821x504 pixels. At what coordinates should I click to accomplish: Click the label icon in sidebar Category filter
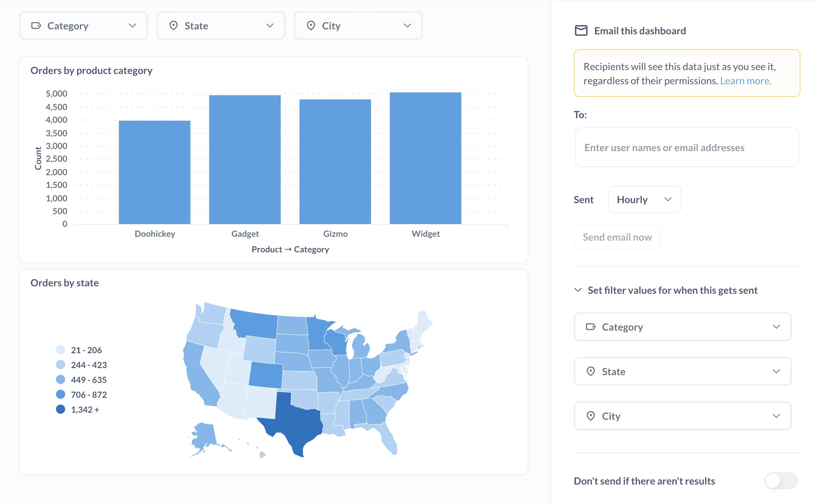point(591,327)
